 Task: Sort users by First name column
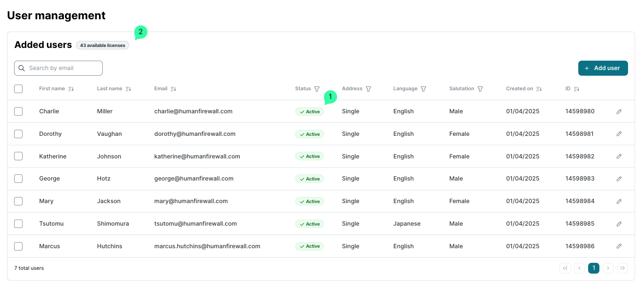71,89
